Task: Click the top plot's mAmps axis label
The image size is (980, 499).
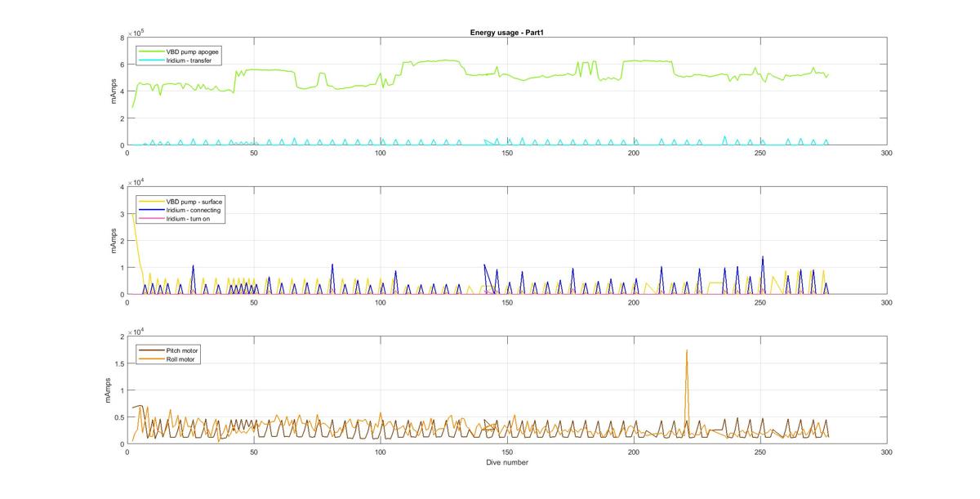Action: (115, 91)
